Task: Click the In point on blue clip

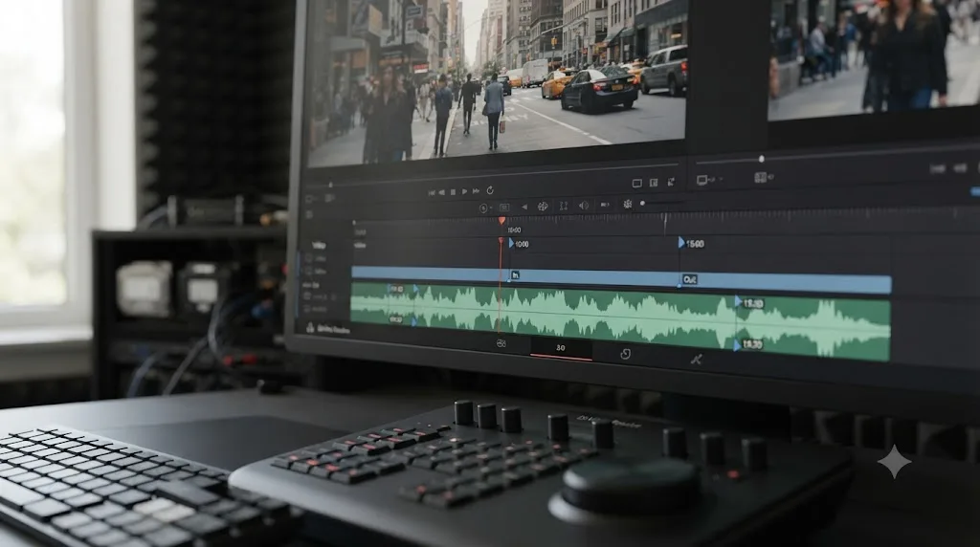Action: tap(515, 274)
